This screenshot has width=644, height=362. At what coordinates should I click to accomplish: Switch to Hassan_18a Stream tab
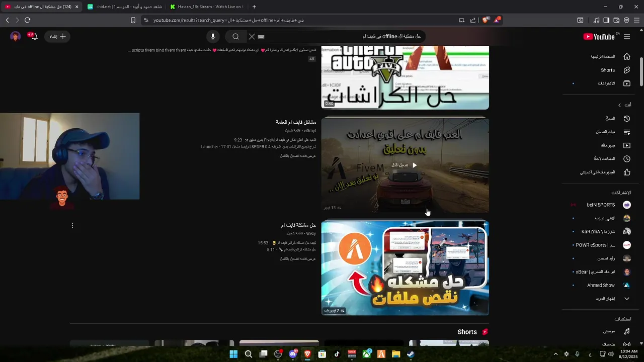point(206,7)
